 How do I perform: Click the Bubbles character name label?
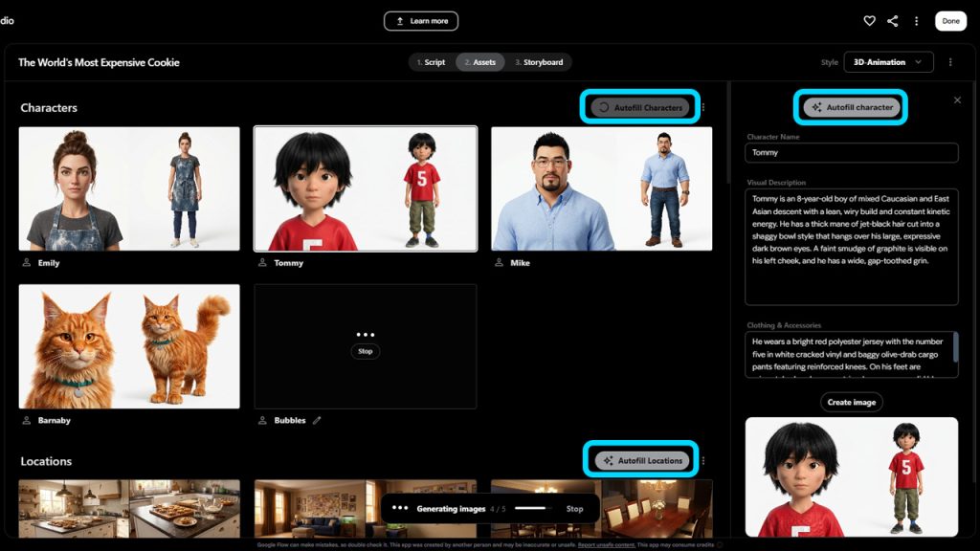pyautogui.click(x=290, y=421)
